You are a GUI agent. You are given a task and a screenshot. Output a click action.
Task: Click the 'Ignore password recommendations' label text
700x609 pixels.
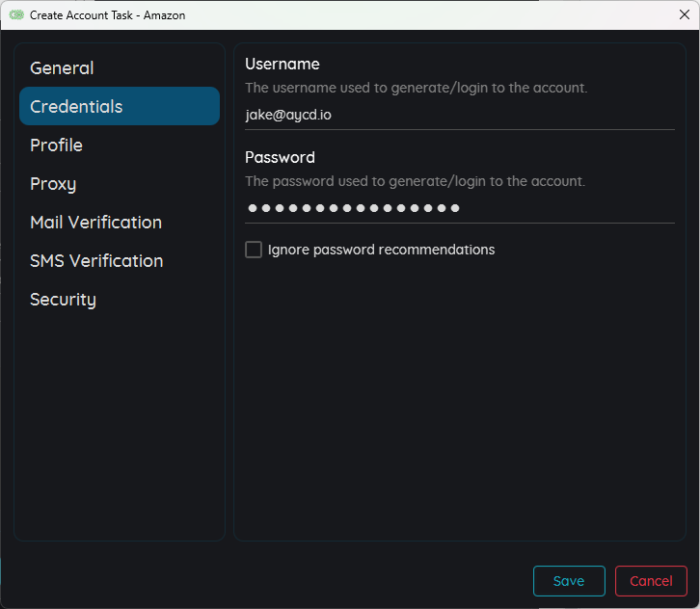point(381,250)
